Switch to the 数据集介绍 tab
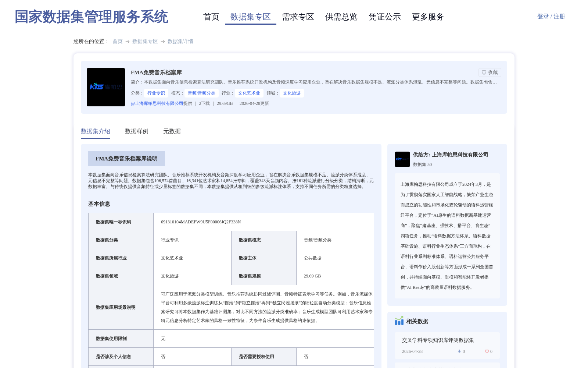The image size is (588, 368). (96, 131)
